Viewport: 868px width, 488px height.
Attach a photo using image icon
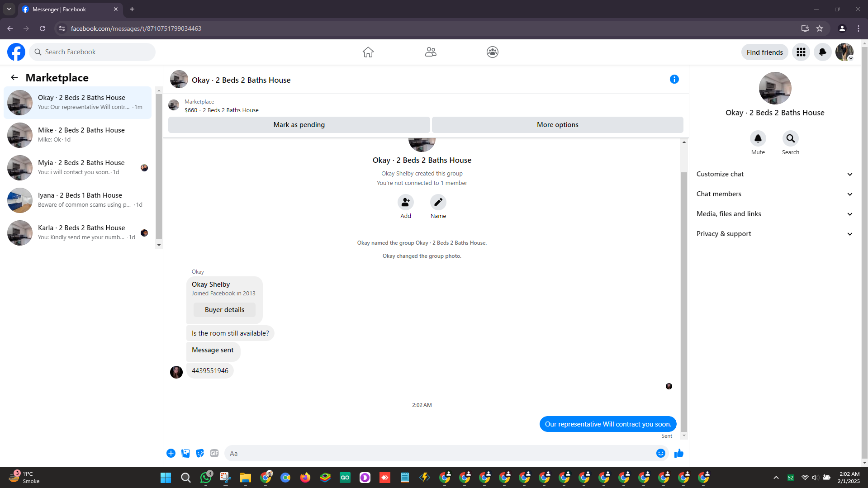pyautogui.click(x=185, y=453)
